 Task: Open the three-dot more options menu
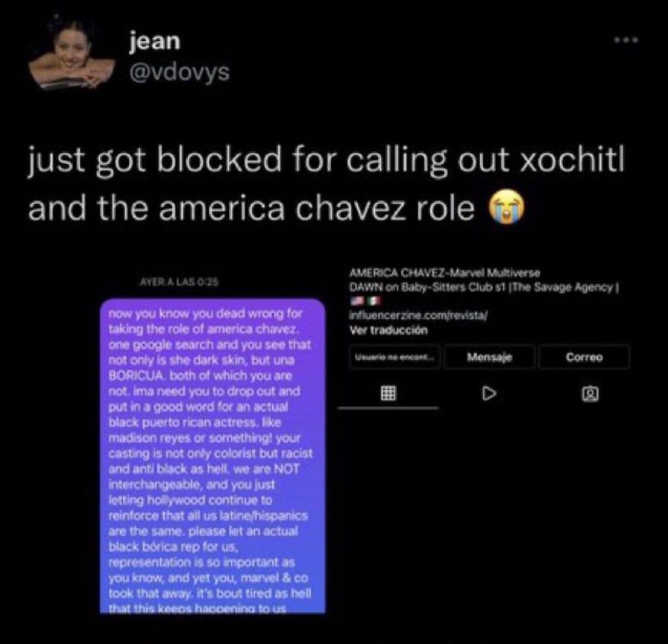coord(626,40)
